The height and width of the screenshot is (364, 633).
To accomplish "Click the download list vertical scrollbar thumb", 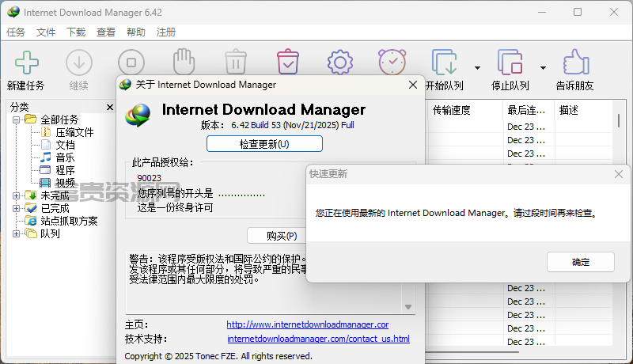I will click(619, 120).
